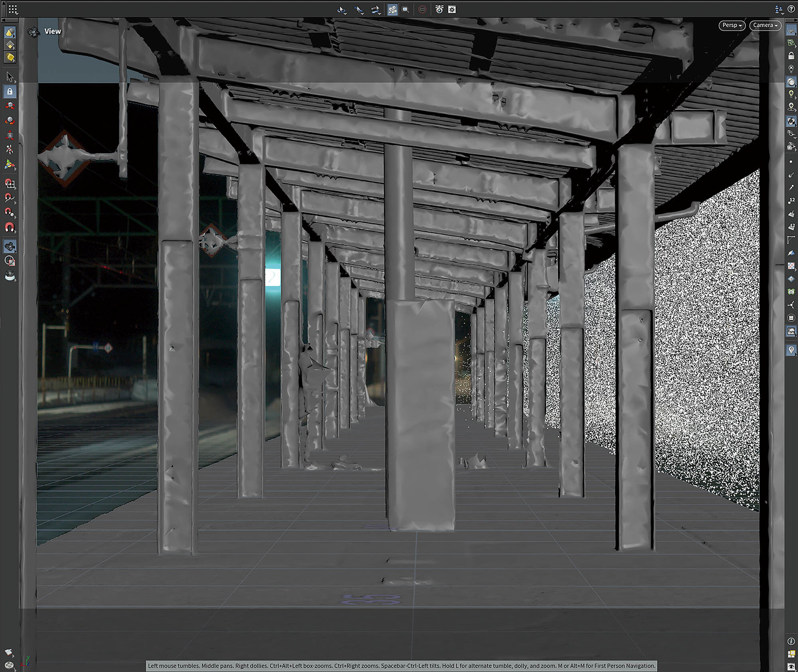Activate the Rotate tool icon
Screen dimensions: 798x672
coord(10,121)
